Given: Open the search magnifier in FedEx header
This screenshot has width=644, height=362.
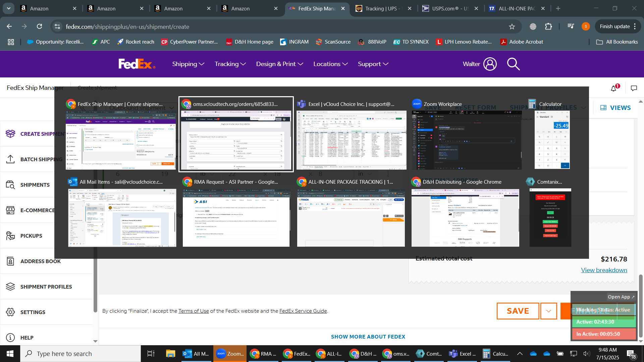Looking at the screenshot, I should click(x=513, y=64).
